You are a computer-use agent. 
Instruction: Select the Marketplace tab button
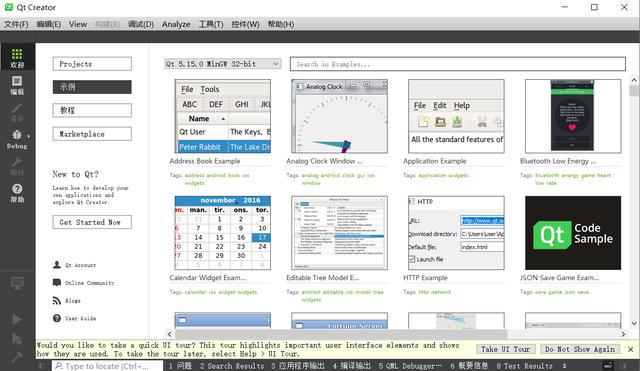(92, 134)
